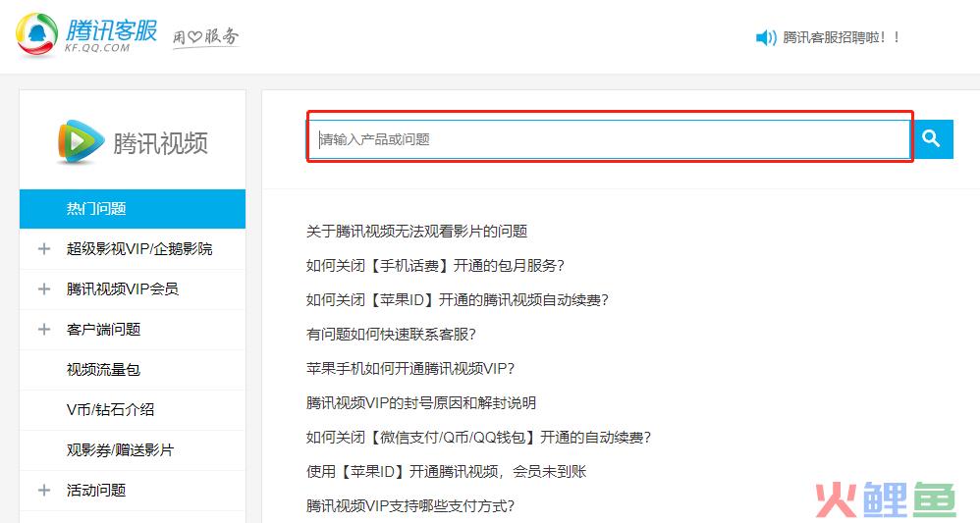Click the 用心服务 slogan text
Screen dimensions: 980x523
click(205, 37)
